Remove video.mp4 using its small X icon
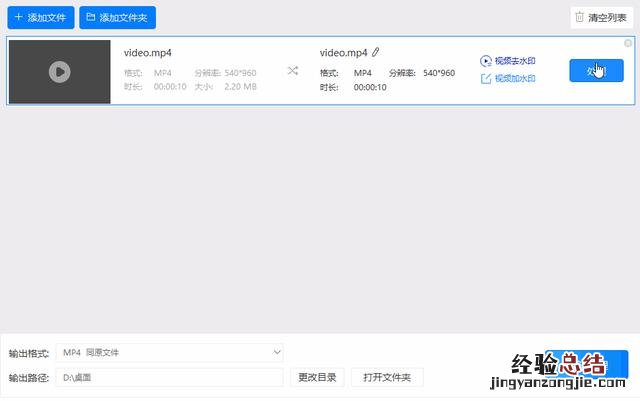The height and width of the screenshot is (401, 640). point(627,43)
